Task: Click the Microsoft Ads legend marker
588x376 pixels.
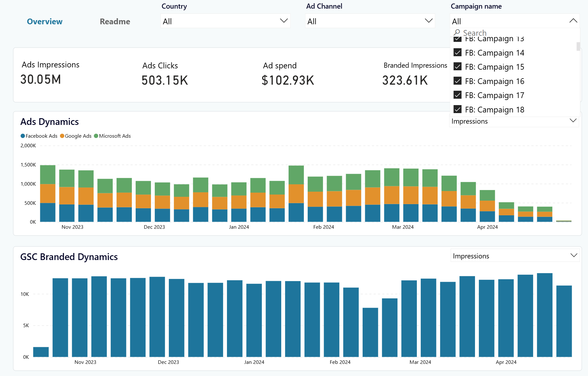Action: (x=96, y=136)
